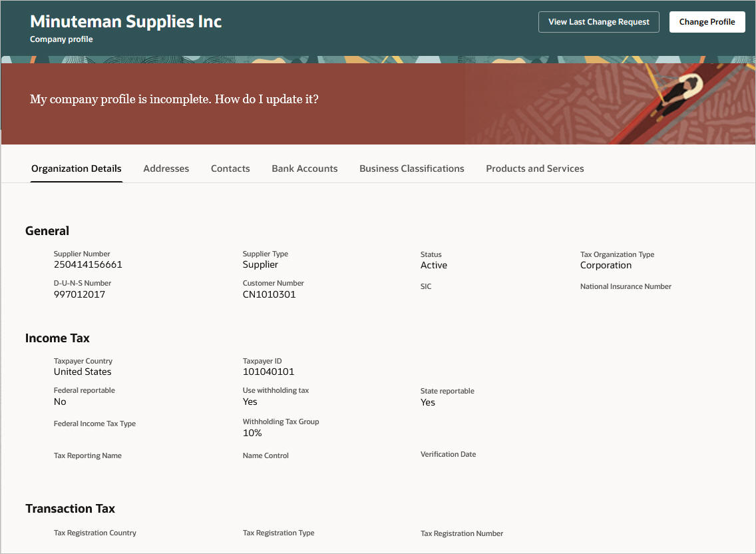Select the Taxpayer Country United States
Viewport: 756px width, 554px height.
pyautogui.click(x=83, y=372)
